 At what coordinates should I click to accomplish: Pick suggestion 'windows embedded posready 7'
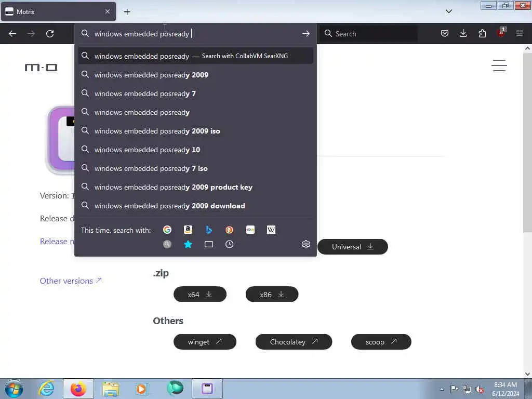195,94
